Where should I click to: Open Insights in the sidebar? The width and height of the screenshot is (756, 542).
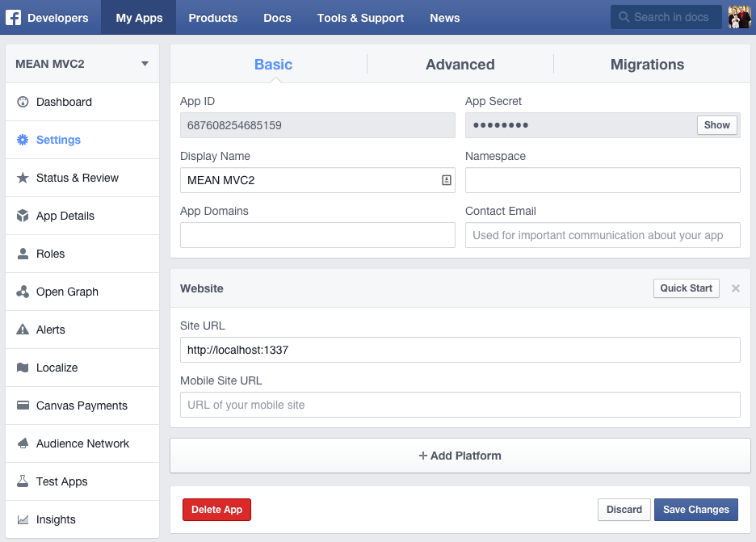(82, 519)
